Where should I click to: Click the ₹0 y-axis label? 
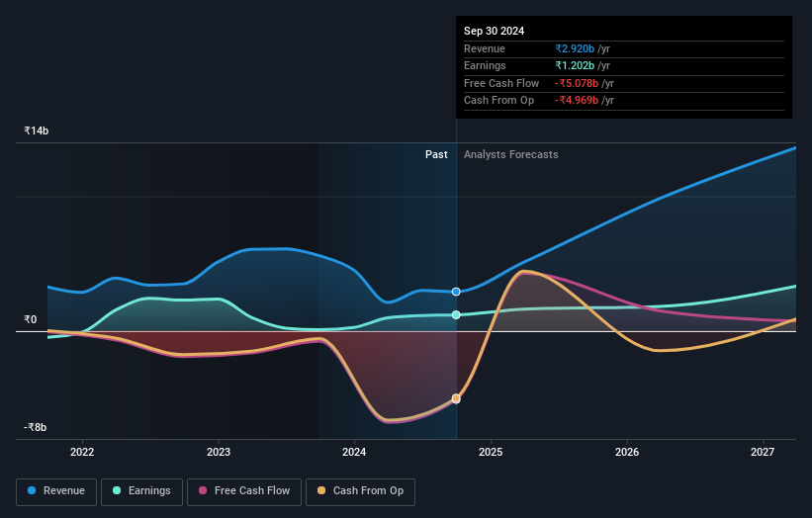click(x=31, y=320)
